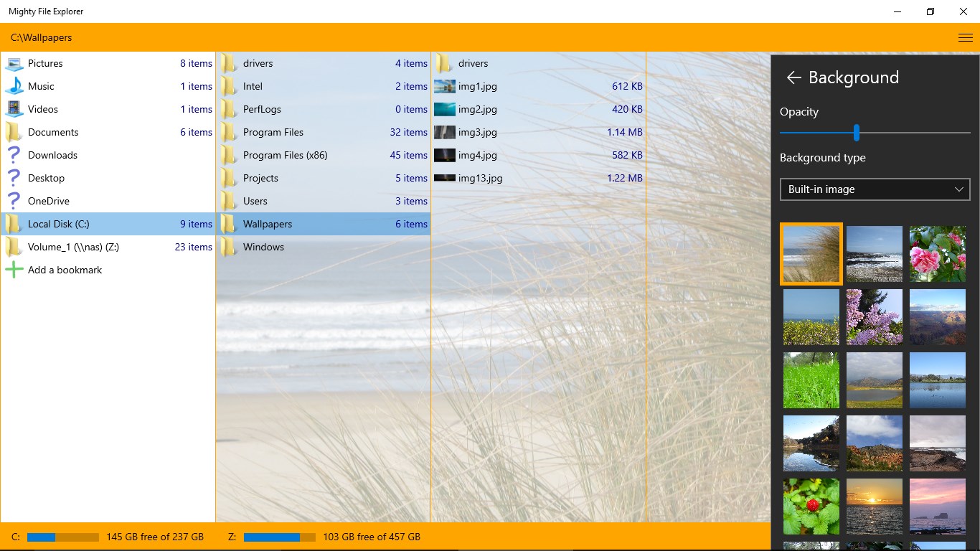The width and height of the screenshot is (980, 551).
Task: Select the beach grass background thumbnail
Action: tap(811, 254)
